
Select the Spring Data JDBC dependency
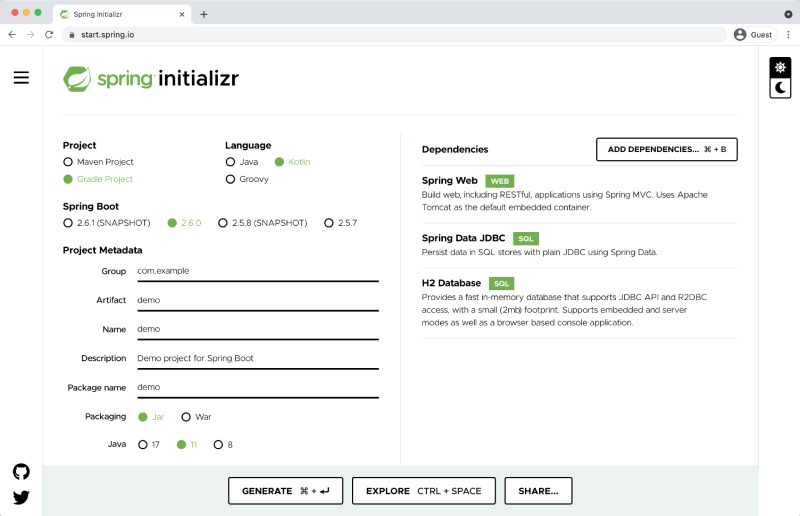click(580, 245)
